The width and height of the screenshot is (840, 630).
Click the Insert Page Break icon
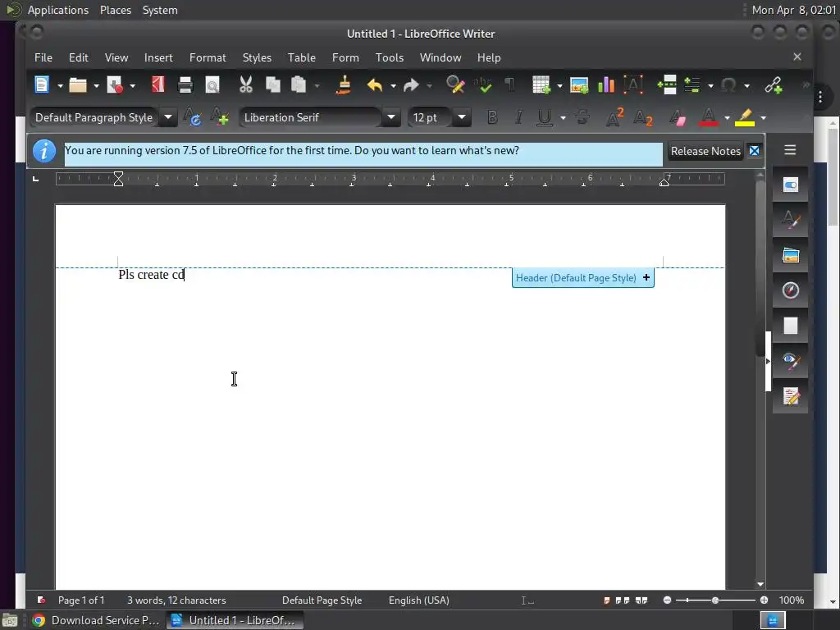(x=667, y=84)
